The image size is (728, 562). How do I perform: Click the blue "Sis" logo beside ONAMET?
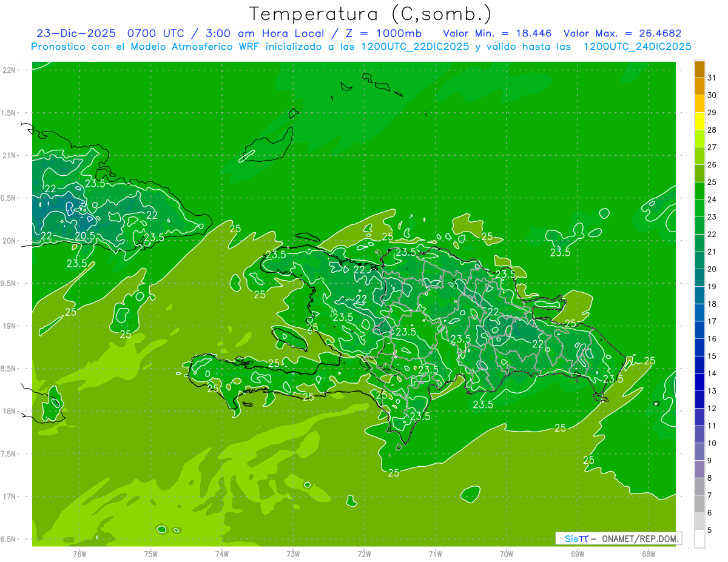tap(571, 538)
